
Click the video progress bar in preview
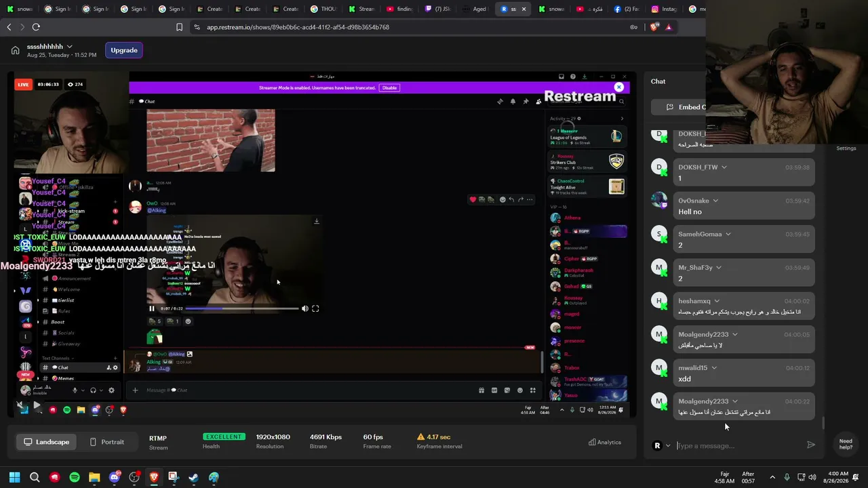[x=242, y=308]
